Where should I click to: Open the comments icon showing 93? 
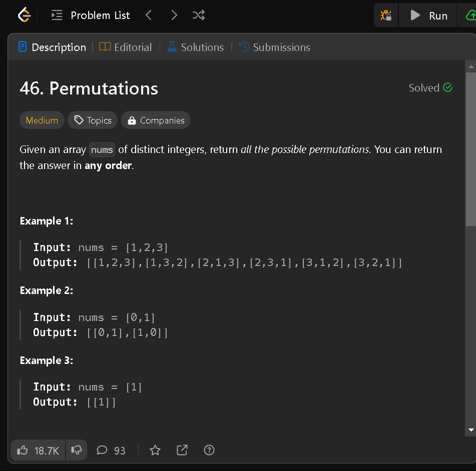click(x=110, y=450)
